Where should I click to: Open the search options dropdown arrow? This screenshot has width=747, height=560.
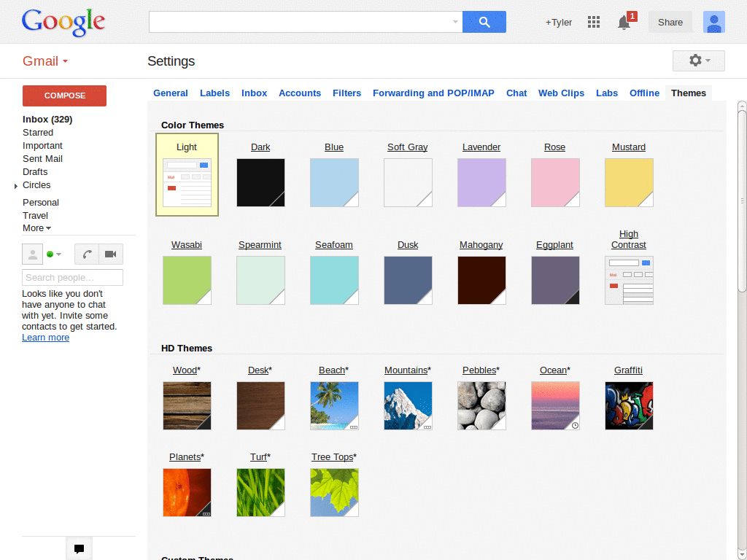tap(455, 22)
